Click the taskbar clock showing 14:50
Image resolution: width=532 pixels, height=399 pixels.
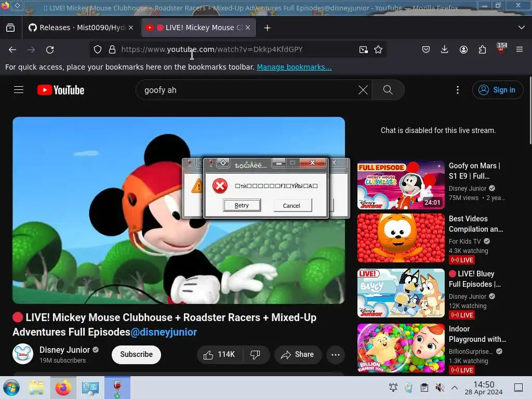484,388
